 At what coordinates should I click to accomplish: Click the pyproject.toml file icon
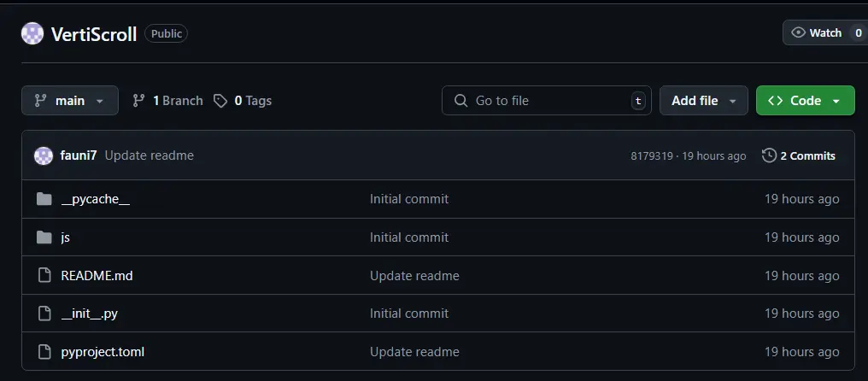(x=44, y=352)
